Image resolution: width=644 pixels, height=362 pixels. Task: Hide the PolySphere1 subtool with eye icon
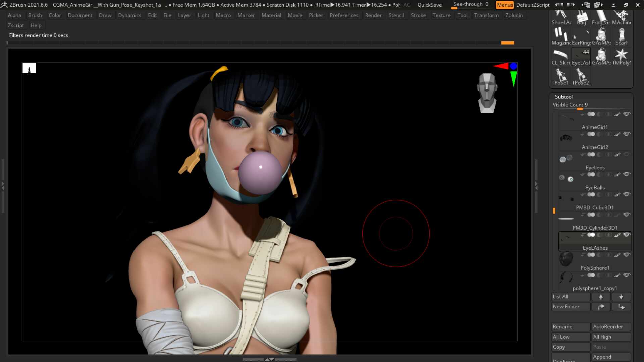(x=626, y=255)
